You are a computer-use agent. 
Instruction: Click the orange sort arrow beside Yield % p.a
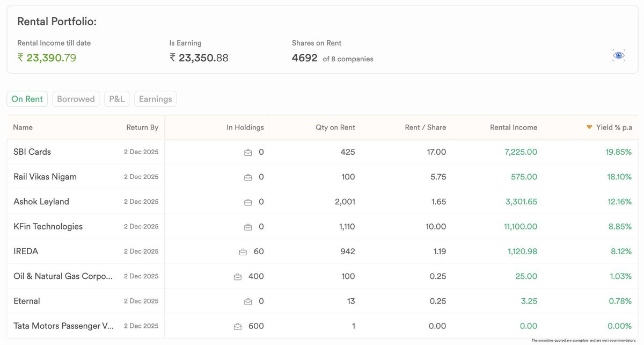click(589, 127)
